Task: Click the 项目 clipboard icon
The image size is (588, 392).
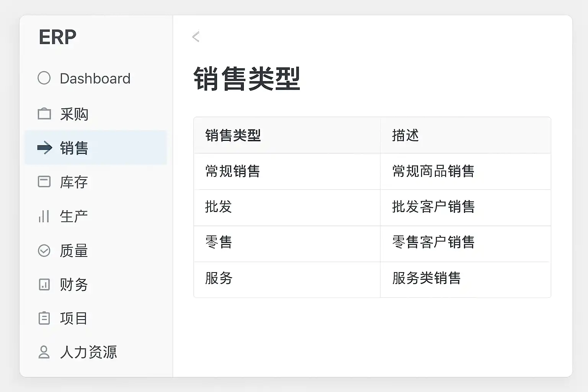Action: 44,318
